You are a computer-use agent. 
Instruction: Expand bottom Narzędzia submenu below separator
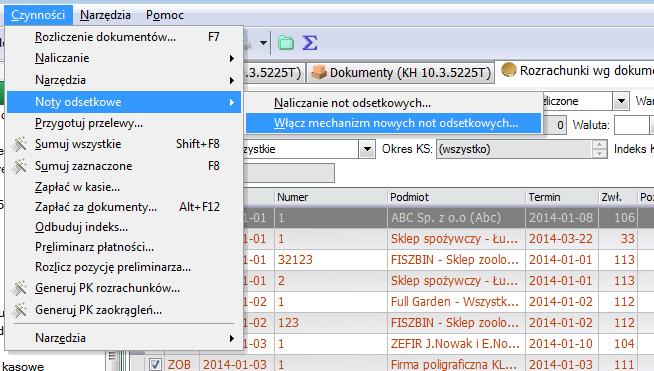point(124,338)
